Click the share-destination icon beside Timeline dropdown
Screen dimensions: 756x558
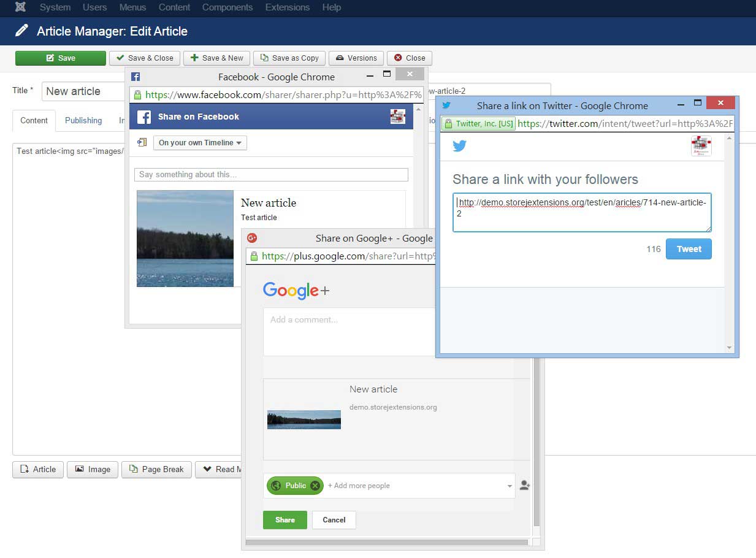click(142, 142)
